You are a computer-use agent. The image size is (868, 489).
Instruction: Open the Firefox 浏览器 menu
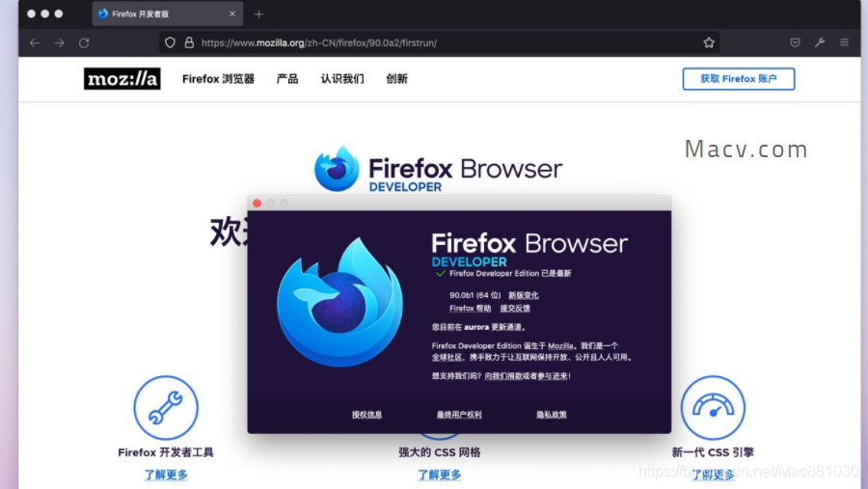tap(218, 79)
